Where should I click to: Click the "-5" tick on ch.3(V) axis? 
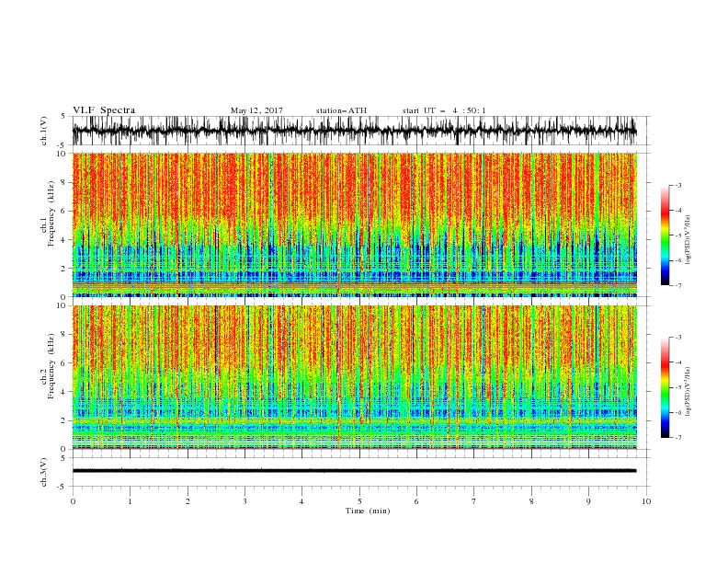pyautogui.click(x=63, y=487)
